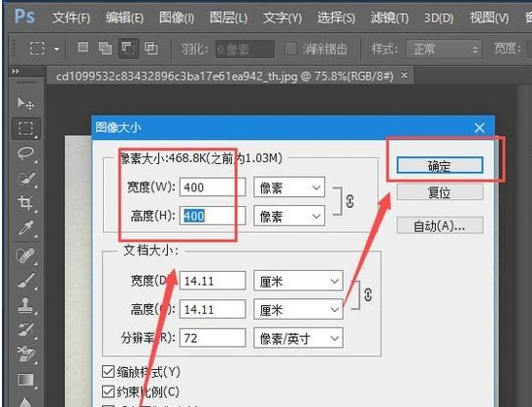This screenshot has height=407, width=532.
Task: Click the 自动(A)... button
Action: pyautogui.click(x=440, y=225)
